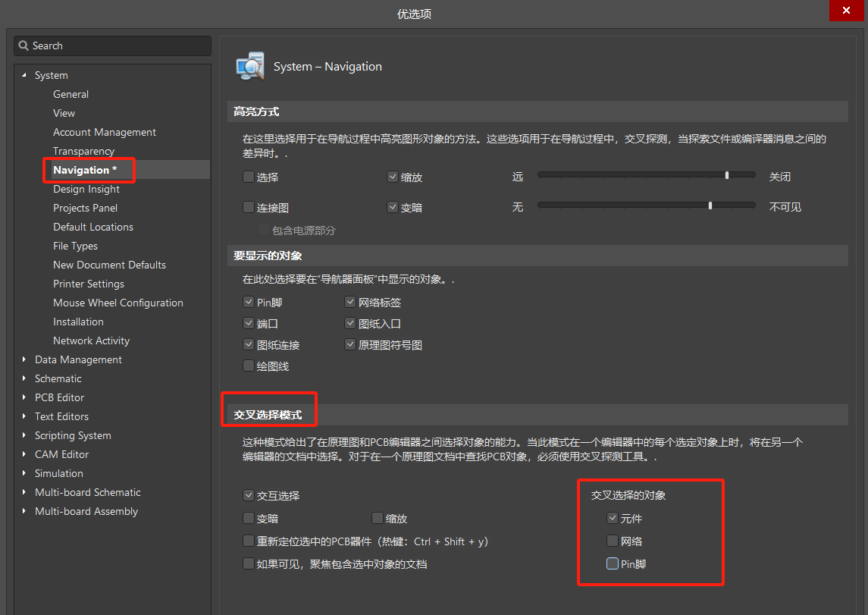Enable cross-select 缩放 checkbox under 交互选择
Image resolution: width=868 pixels, height=615 pixels.
(x=378, y=518)
